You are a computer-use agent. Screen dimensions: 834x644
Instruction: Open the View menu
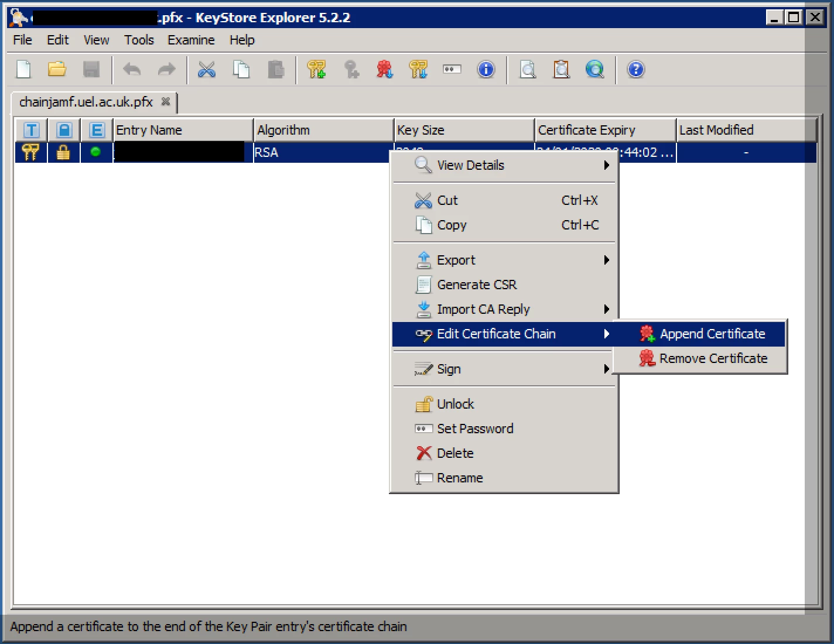click(96, 40)
